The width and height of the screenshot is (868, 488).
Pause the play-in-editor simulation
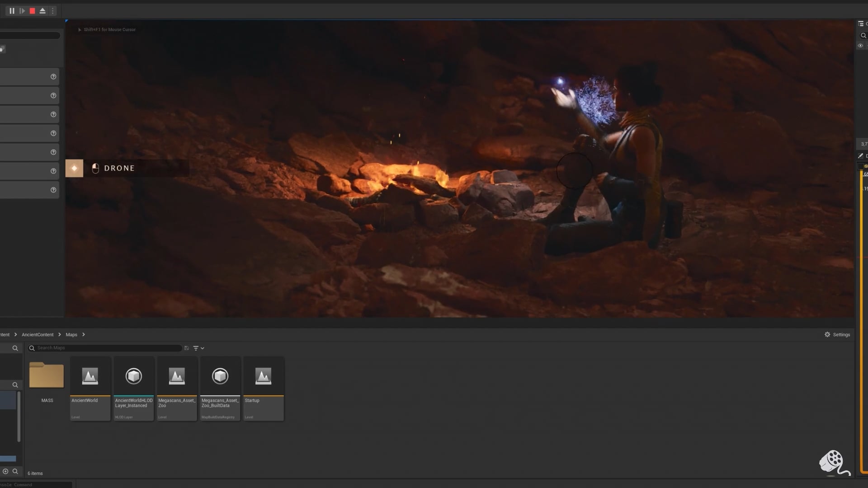click(x=12, y=11)
